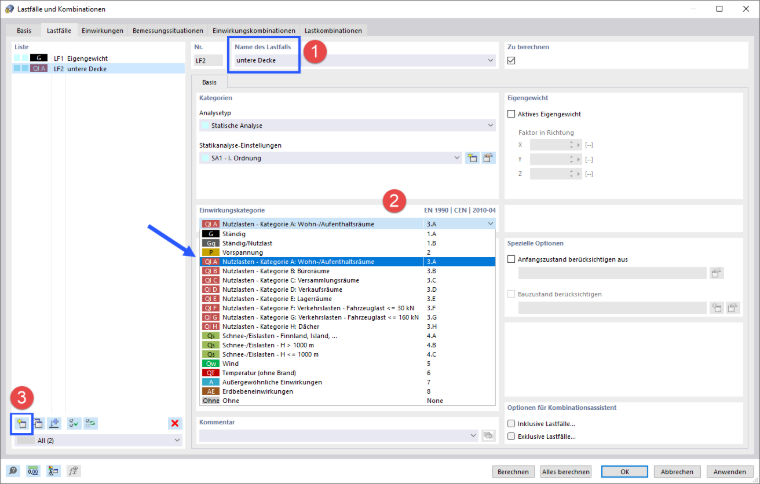Collapse the Einwirkungskategorie dropdown arrow
The height and width of the screenshot is (484, 760).
point(490,224)
